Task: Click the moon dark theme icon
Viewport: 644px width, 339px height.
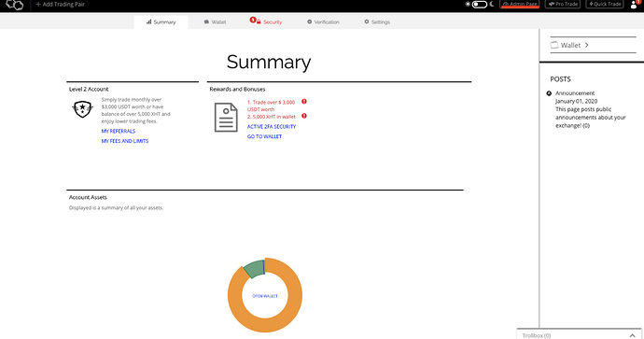Action: pyautogui.click(x=492, y=4)
